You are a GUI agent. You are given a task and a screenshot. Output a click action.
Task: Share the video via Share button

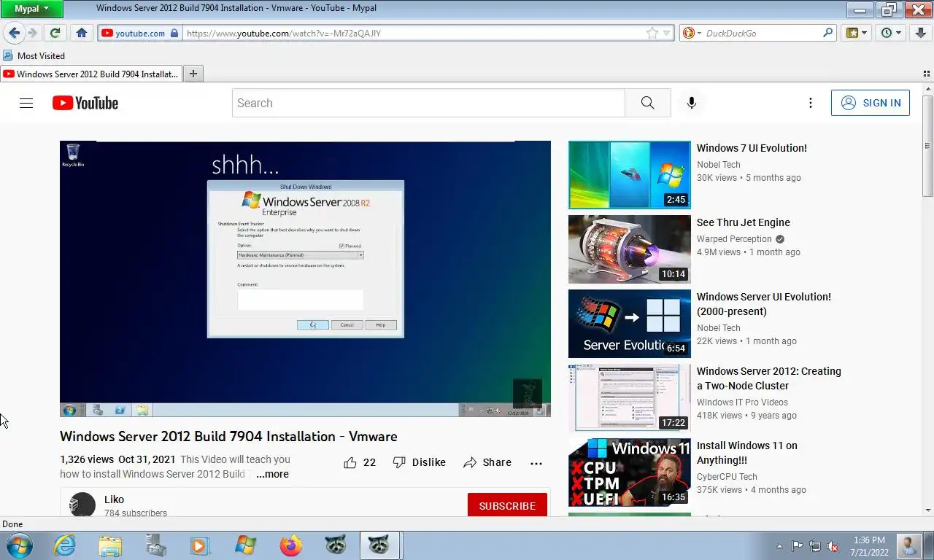click(x=487, y=462)
